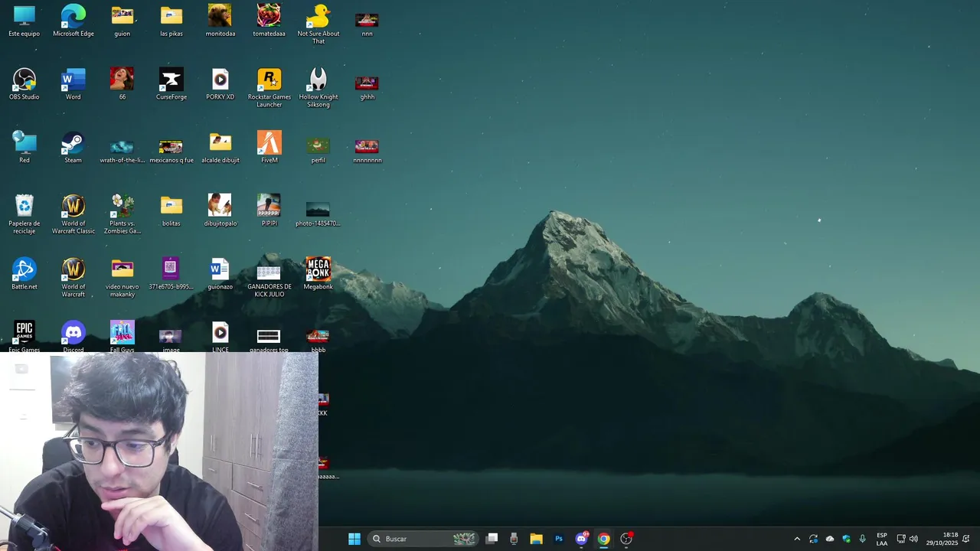Open the Windows Start menu
This screenshot has height=551, width=980.
[354, 539]
